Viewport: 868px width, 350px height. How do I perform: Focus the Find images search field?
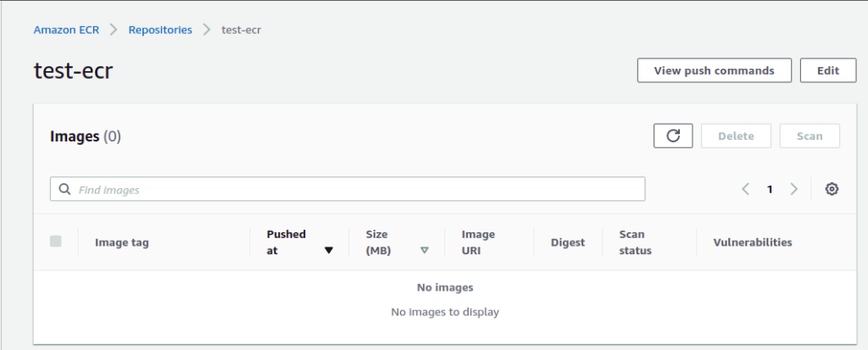click(x=348, y=189)
